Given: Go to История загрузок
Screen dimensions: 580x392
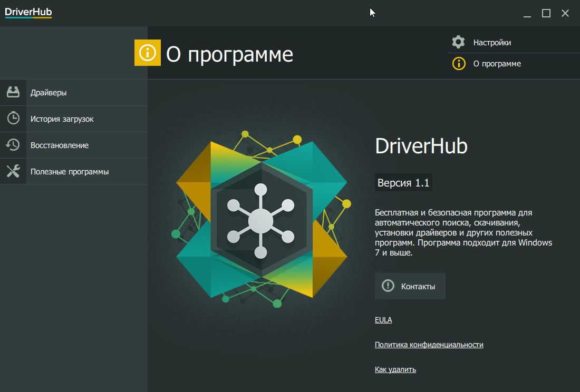Looking at the screenshot, I should tap(62, 119).
